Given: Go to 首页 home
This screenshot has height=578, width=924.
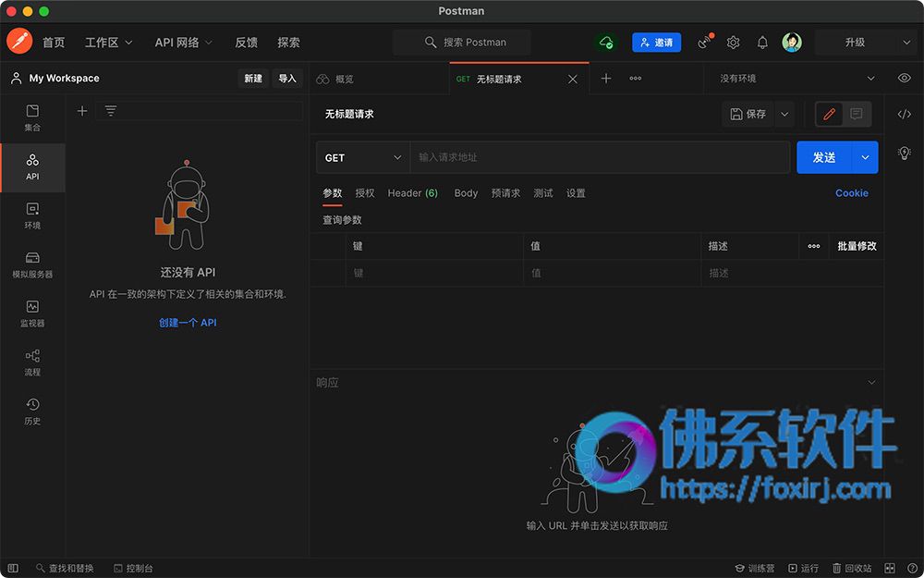Looking at the screenshot, I should click(54, 43).
